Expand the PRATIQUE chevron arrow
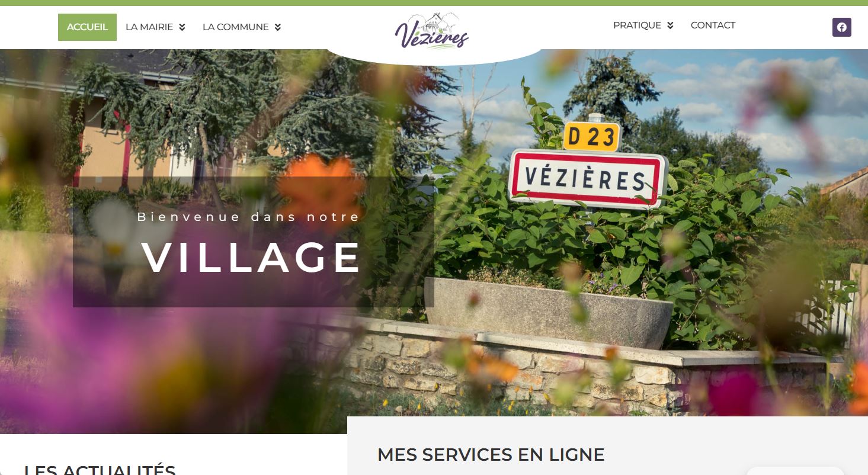This screenshot has height=475, width=868. click(670, 25)
